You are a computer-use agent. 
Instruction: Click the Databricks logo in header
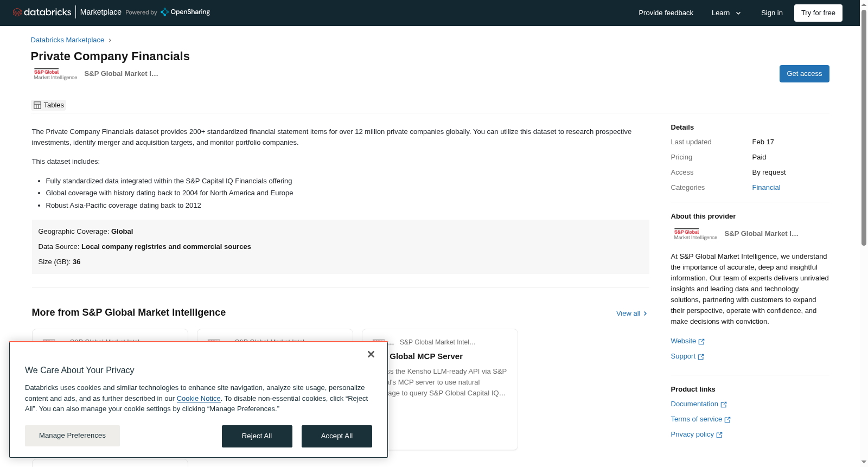pos(42,12)
